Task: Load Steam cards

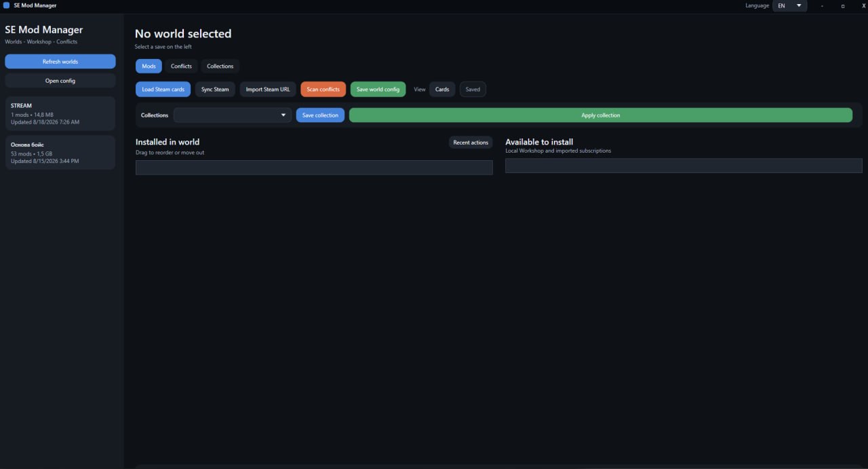Action: pos(163,90)
